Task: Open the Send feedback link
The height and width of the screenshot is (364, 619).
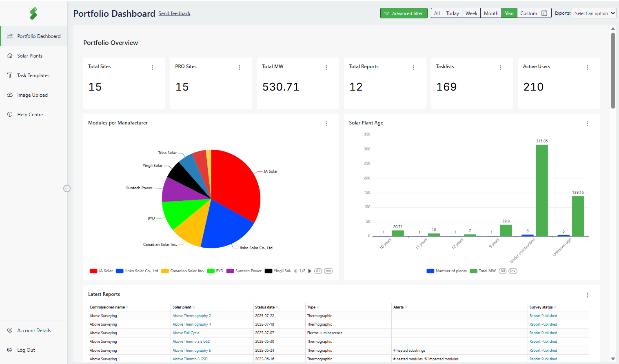Action: point(174,13)
